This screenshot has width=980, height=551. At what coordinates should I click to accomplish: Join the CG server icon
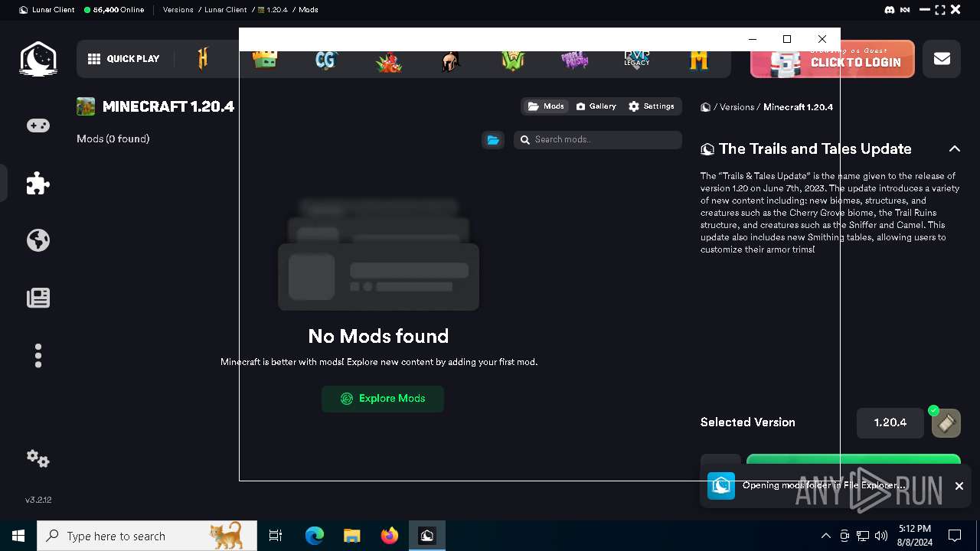tap(326, 59)
